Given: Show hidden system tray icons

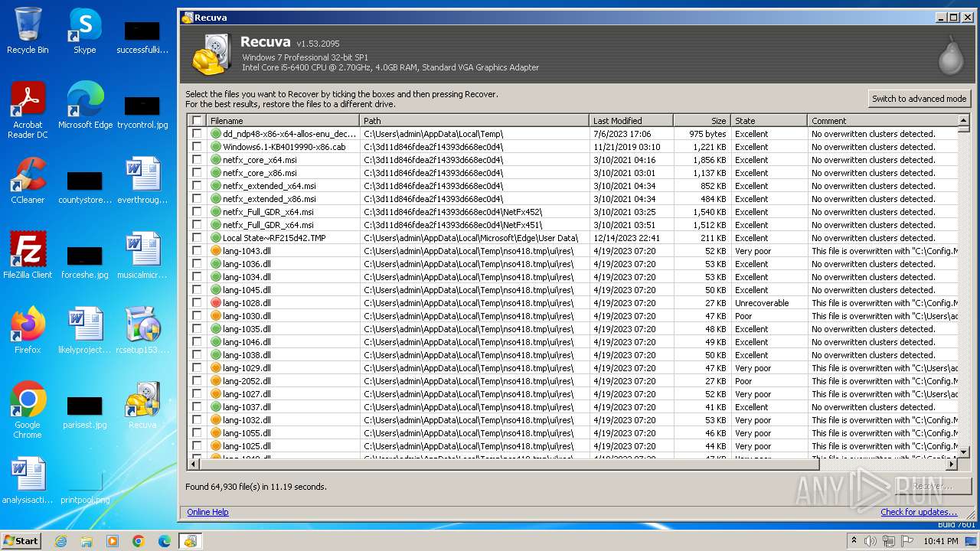Looking at the screenshot, I should [854, 541].
